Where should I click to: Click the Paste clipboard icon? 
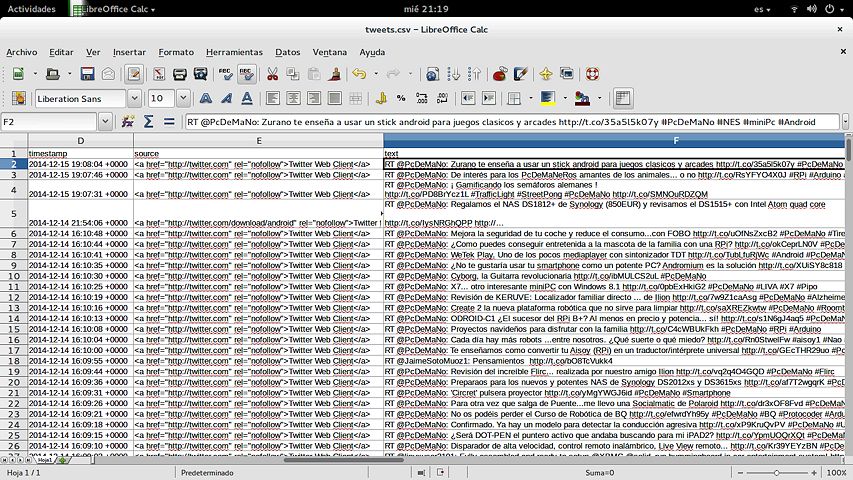point(314,74)
